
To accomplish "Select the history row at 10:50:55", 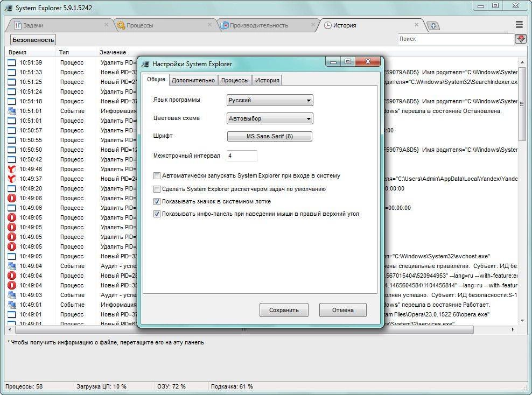I will 262,140.
